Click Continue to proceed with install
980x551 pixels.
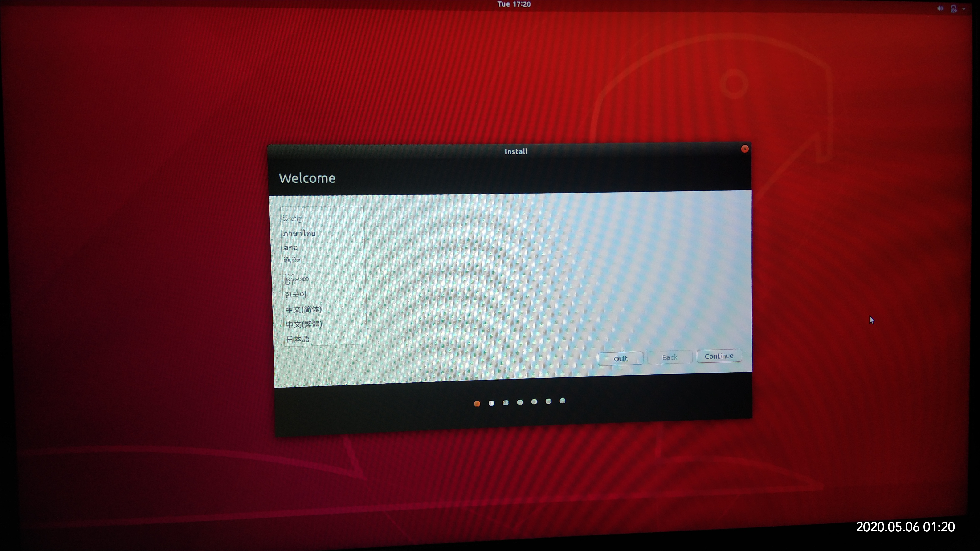point(719,356)
